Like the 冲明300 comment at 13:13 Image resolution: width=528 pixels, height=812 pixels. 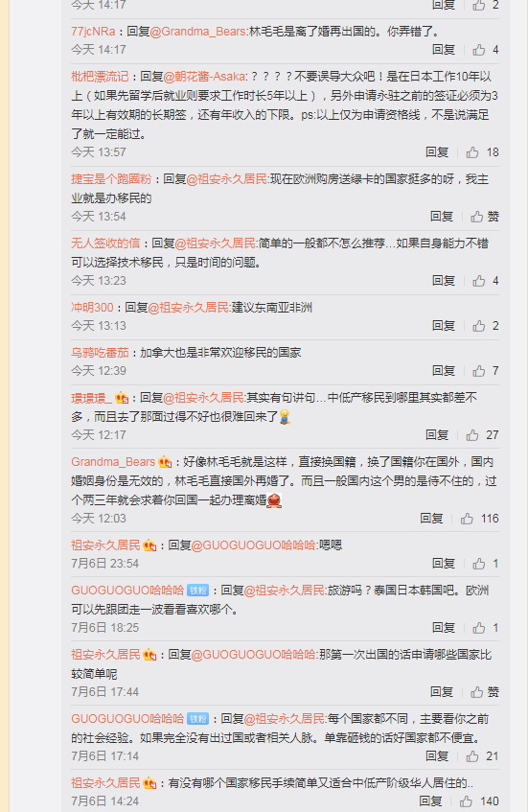479,326
